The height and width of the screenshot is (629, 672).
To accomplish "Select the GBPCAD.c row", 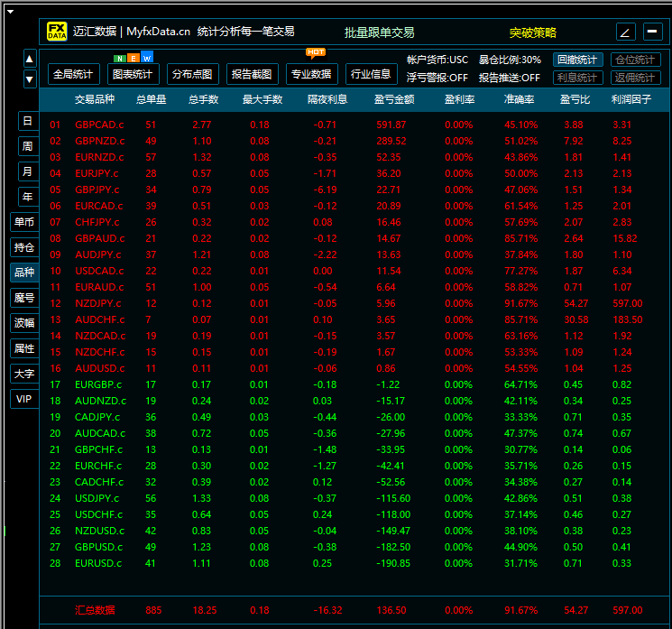I will [x=99, y=125].
